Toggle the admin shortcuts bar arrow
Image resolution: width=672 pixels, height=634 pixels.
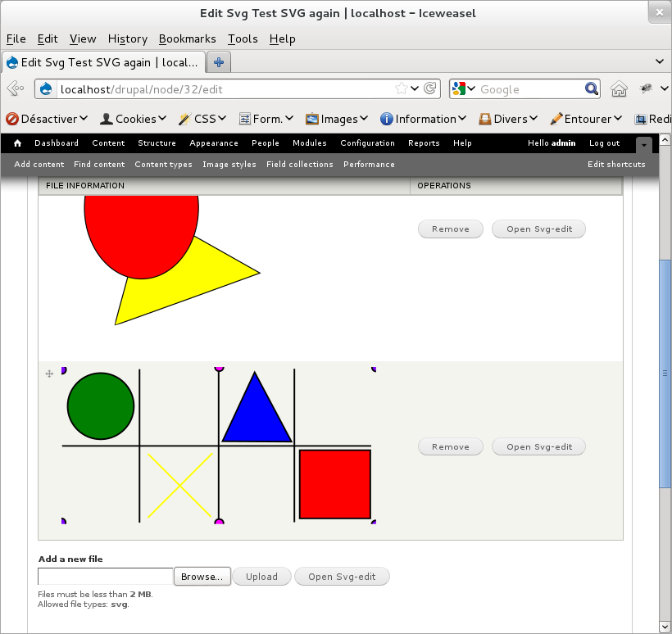[645, 145]
